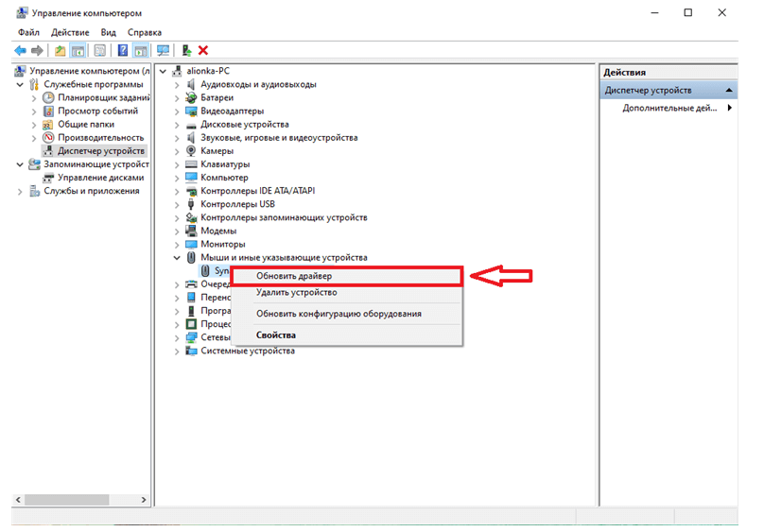Click the icon beside Службы и приложения

pyautogui.click(x=34, y=191)
